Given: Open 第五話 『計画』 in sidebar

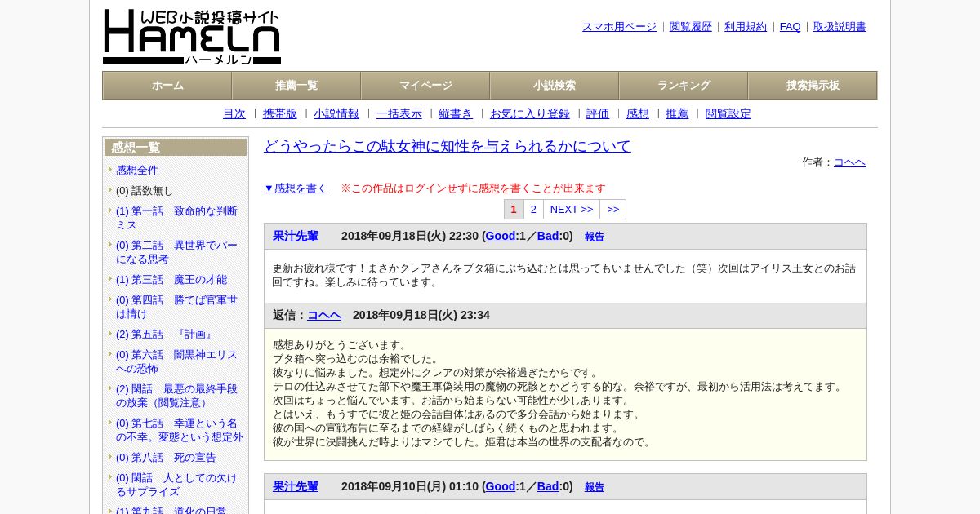Looking at the screenshot, I should [x=166, y=335].
